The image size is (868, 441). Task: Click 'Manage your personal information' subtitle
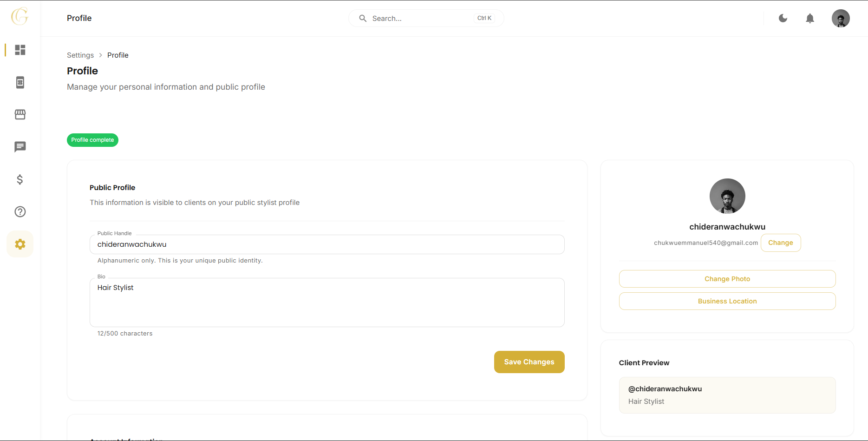click(x=166, y=87)
